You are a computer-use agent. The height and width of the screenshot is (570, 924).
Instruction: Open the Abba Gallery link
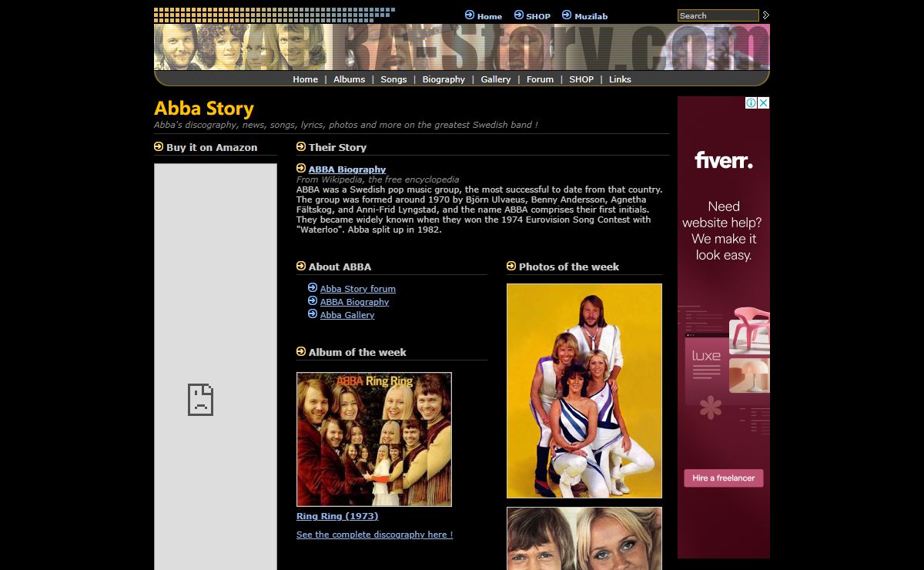[x=347, y=315]
